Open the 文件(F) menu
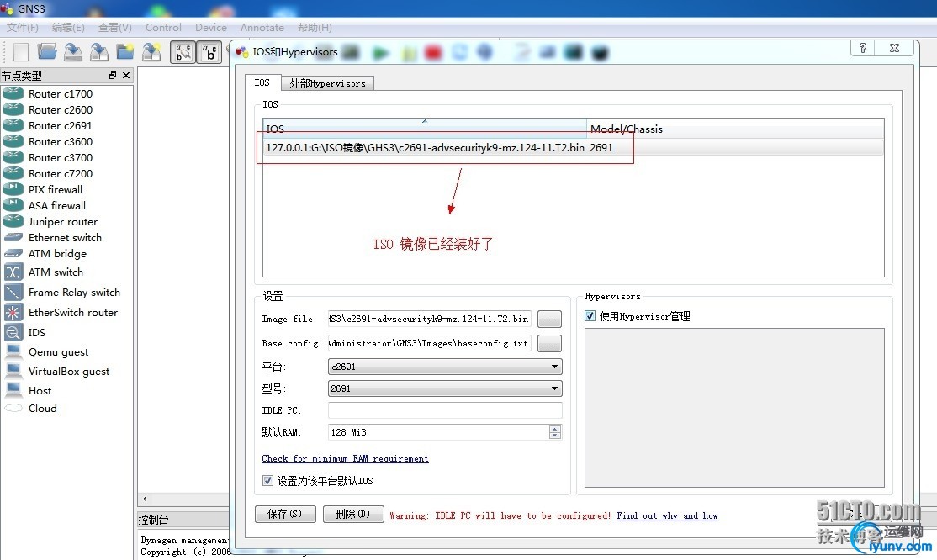Viewport: 937px width, 560px height. click(x=22, y=28)
